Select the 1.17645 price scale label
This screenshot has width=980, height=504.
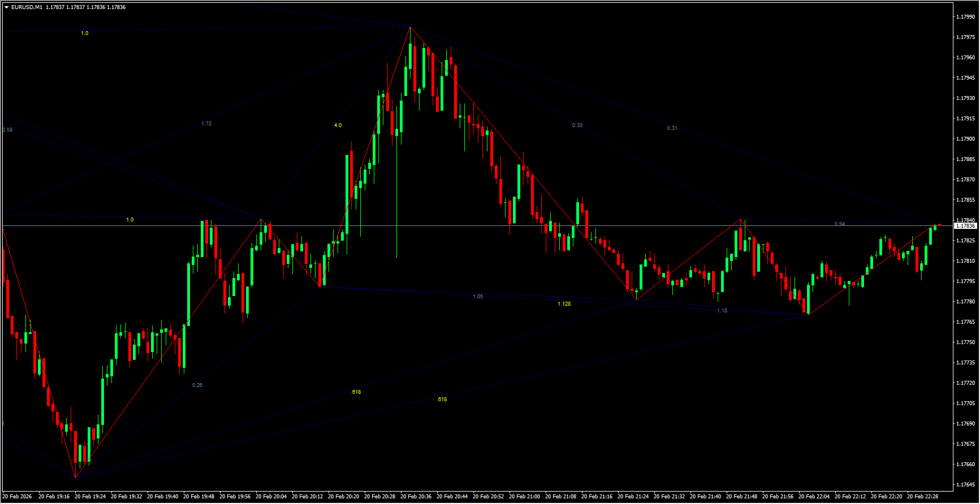[x=965, y=485]
